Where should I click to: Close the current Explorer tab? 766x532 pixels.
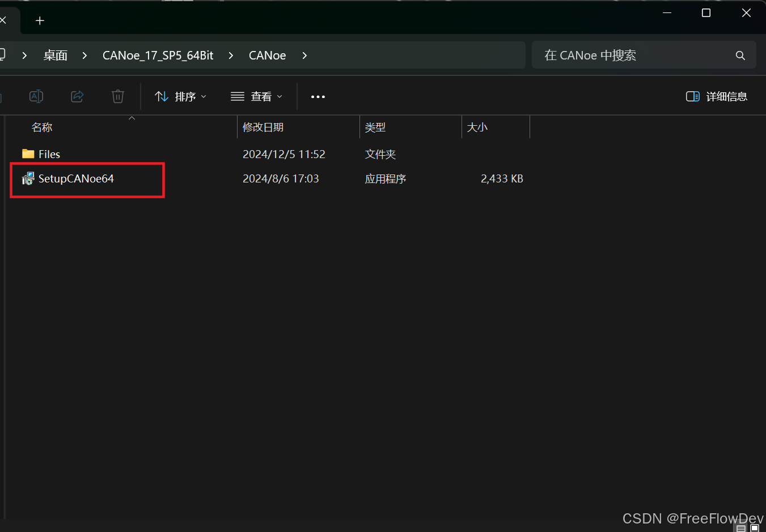tap(3, 20)
